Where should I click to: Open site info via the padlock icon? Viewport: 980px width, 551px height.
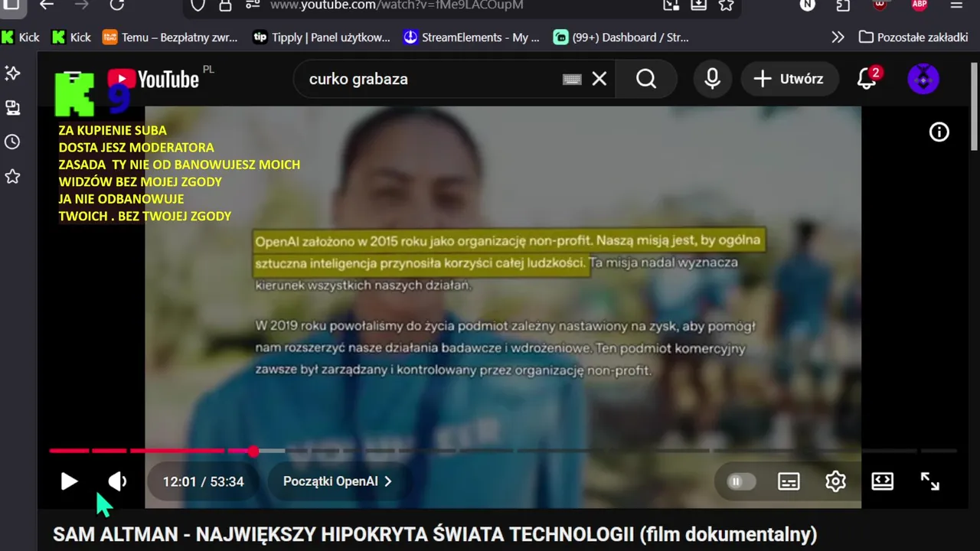[x=225, y=5]
